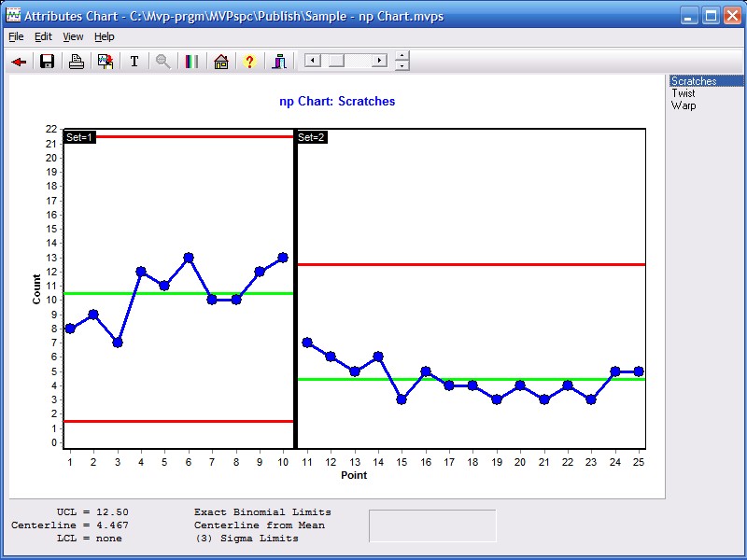The height and width of the screenshot is (560, 747).
Task: Print the np chart
Action: (77, 62)
